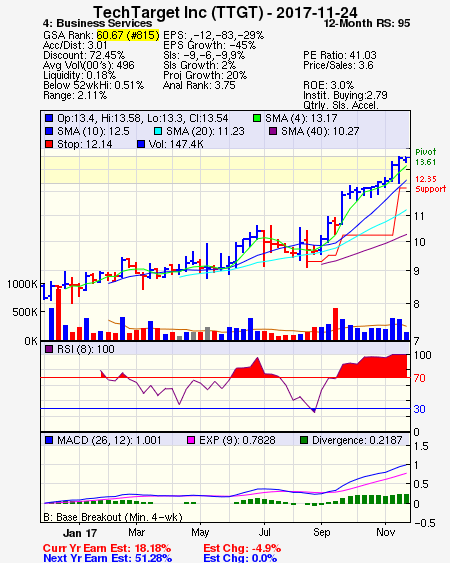Click the Price/Sales: 3.6 text

tap(338, 65)
